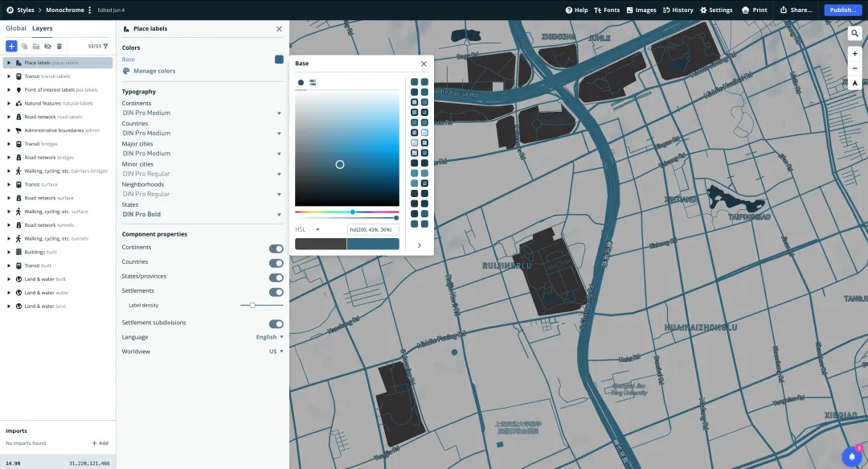The image size is (868, 469).
Task: Toggle the Continents component switch
Action: 276,248
